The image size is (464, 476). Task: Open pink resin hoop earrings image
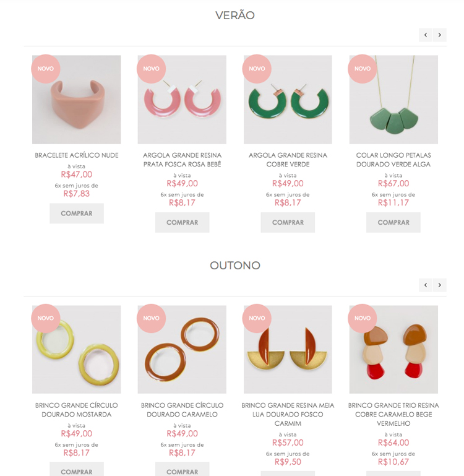[x=182, y=100]
